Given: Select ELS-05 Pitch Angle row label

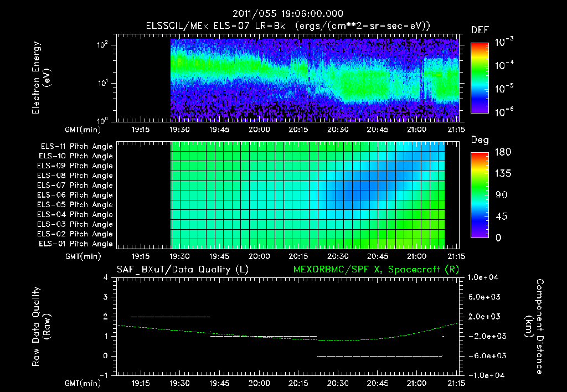Looking at the screenshot, I should [75, 205].
